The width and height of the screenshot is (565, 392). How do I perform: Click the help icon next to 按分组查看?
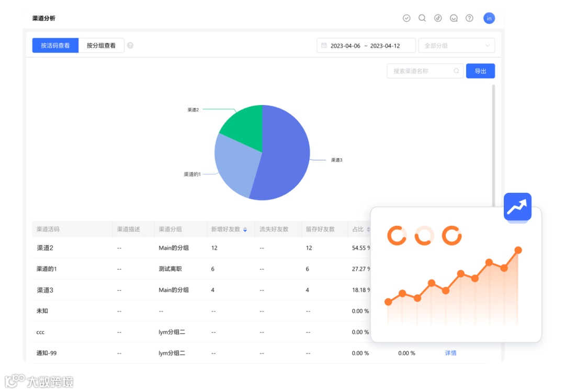(130, 45)
